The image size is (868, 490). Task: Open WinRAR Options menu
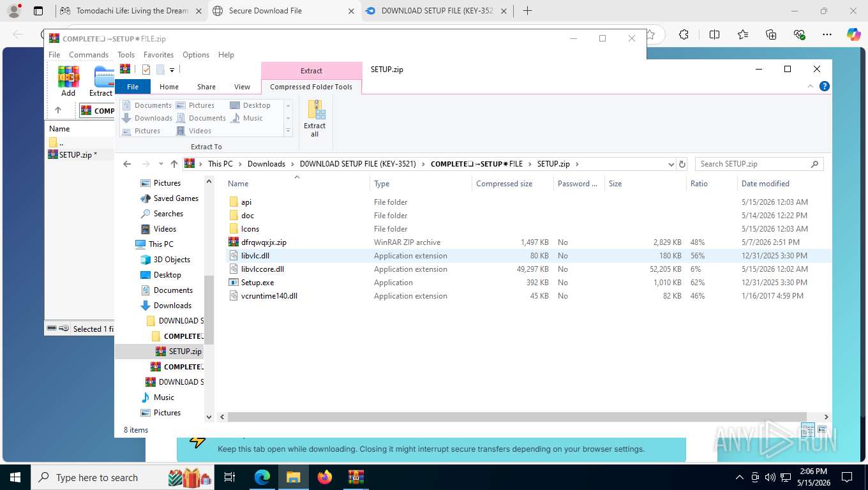[196, 55]
